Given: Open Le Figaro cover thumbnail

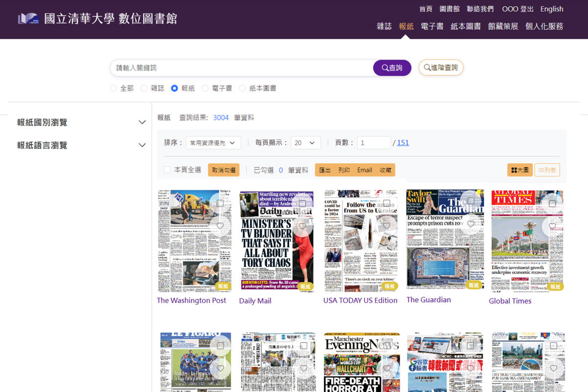Looking at the screenshot, I should coord(195,362).
